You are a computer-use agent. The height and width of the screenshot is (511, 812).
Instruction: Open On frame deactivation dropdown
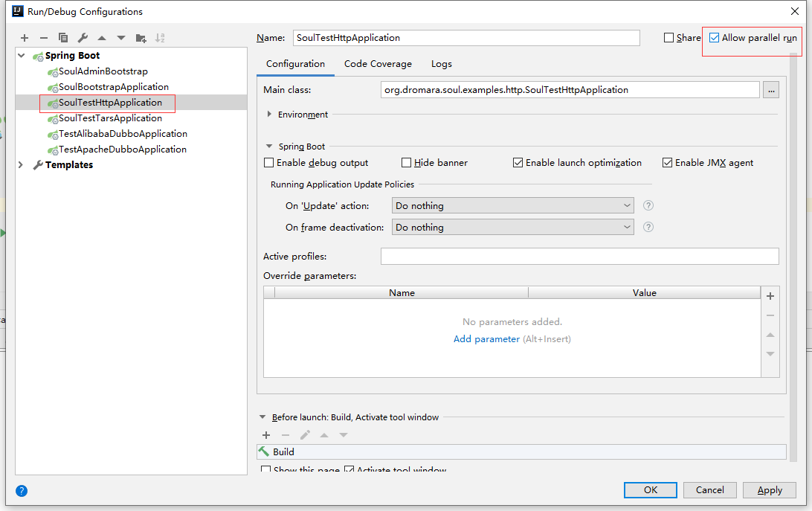coord(512,227)
